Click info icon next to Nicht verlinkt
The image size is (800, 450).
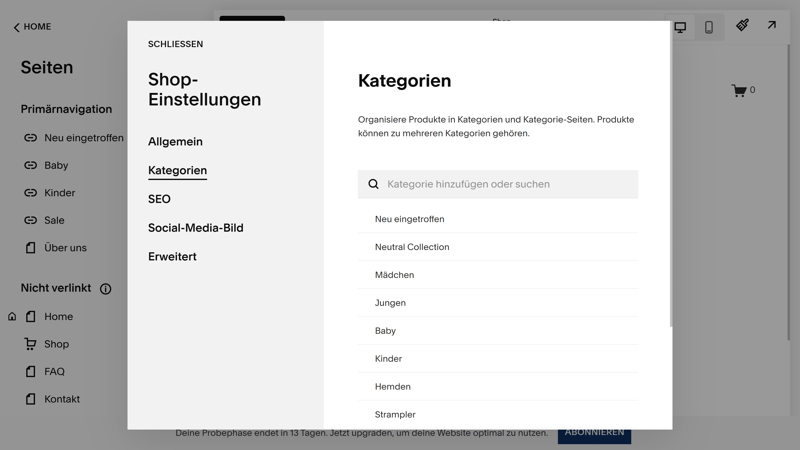[105, 289]
